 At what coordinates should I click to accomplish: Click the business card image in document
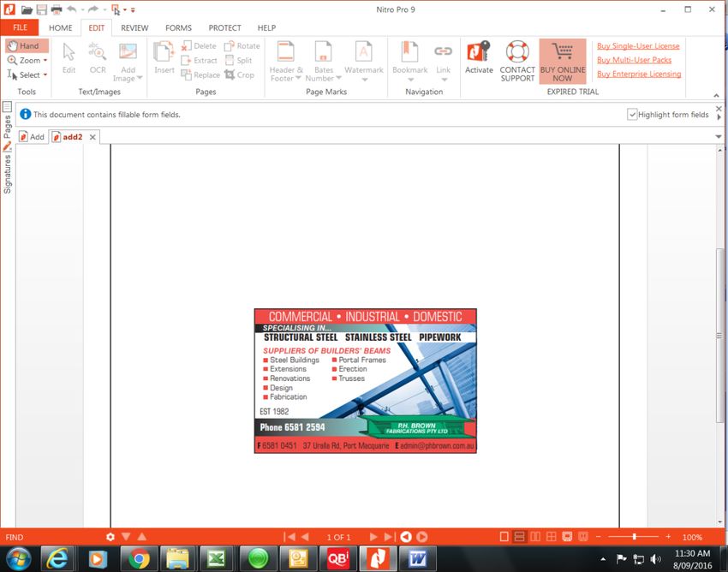pyautogui.click(x=366, y=381)
